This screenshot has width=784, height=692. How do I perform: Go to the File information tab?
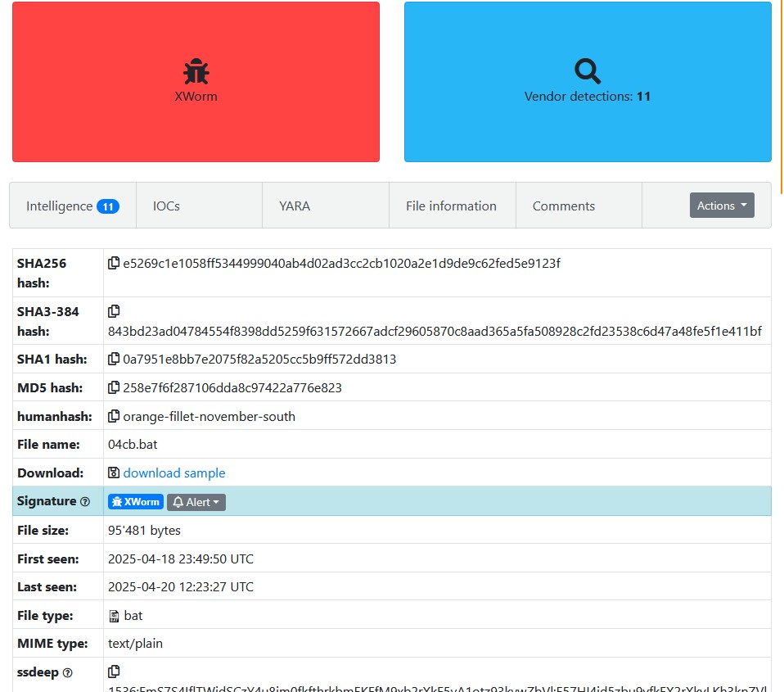coord(451,206)
